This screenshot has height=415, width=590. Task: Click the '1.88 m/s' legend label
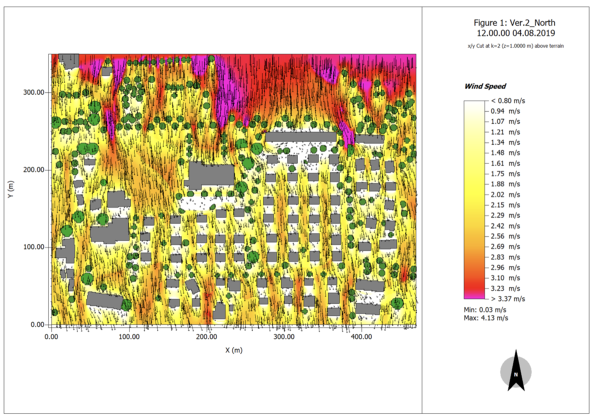click(x=505, y=184)
